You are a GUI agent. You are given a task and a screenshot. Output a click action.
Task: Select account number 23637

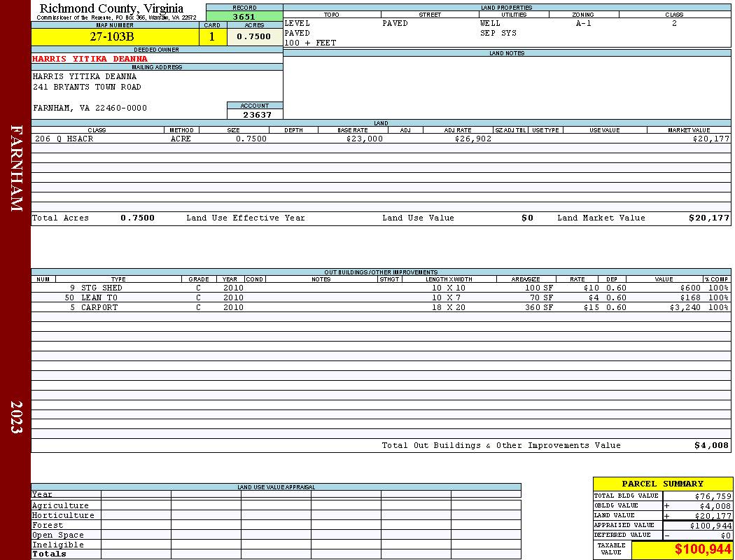(257, 114)
